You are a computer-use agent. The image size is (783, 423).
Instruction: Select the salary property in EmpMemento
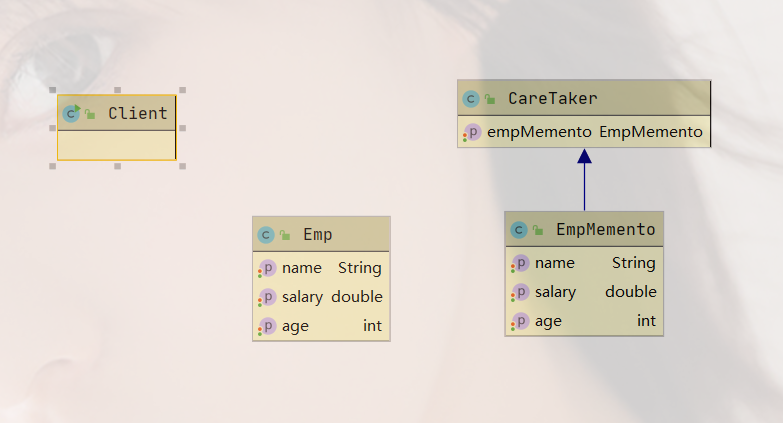[555, 292]
